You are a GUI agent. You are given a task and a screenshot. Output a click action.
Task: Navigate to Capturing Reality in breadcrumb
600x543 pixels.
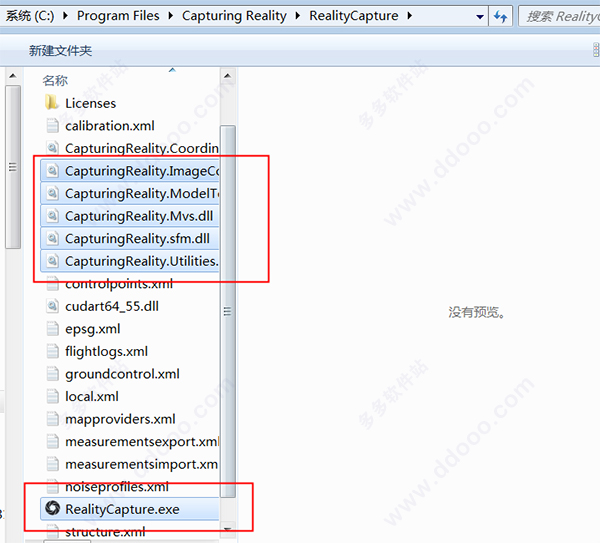(235, 16)
